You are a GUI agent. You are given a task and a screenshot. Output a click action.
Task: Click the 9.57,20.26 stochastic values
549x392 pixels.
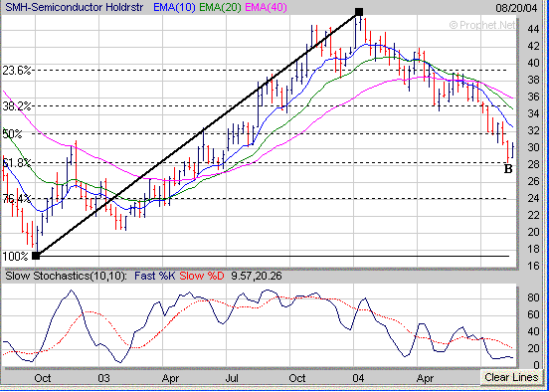pos(257,276)
